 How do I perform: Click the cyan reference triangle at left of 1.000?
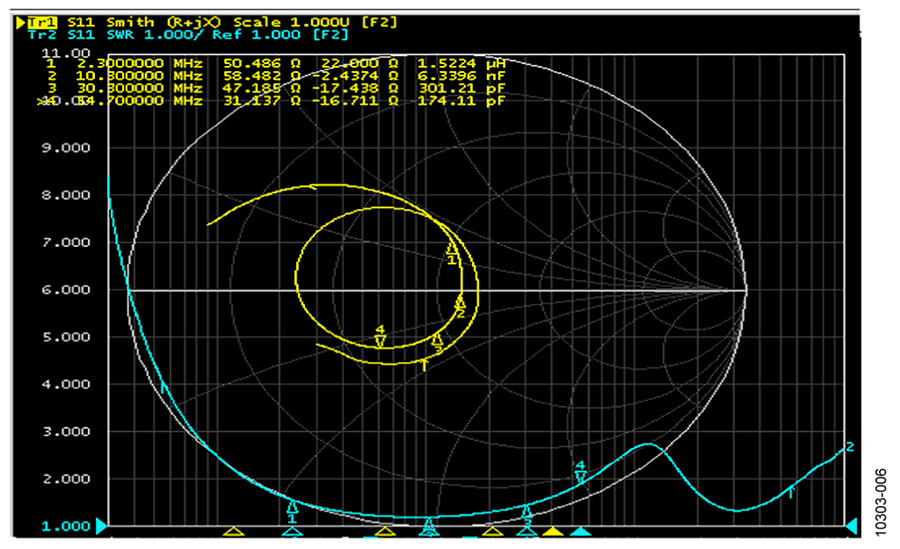[x=102, y=526]
